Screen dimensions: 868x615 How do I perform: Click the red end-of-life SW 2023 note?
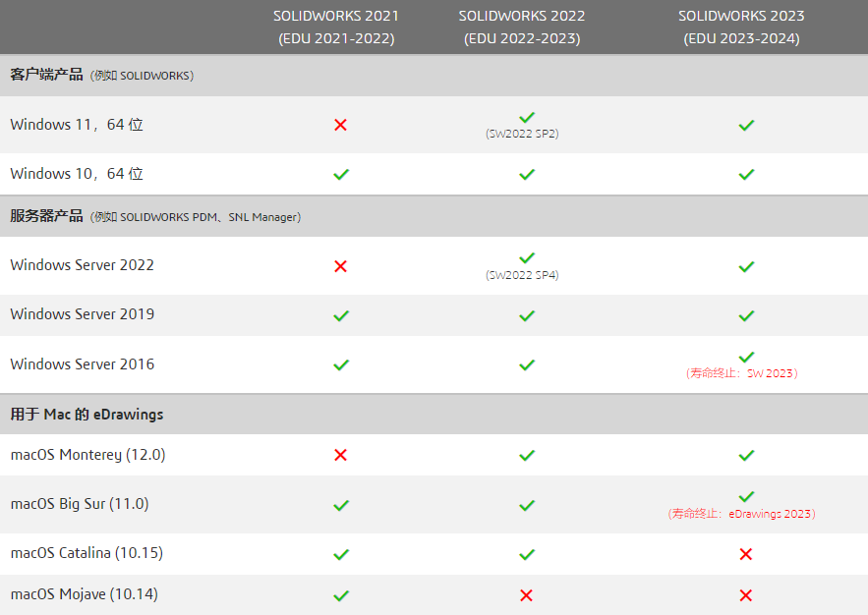pos(742,373)
